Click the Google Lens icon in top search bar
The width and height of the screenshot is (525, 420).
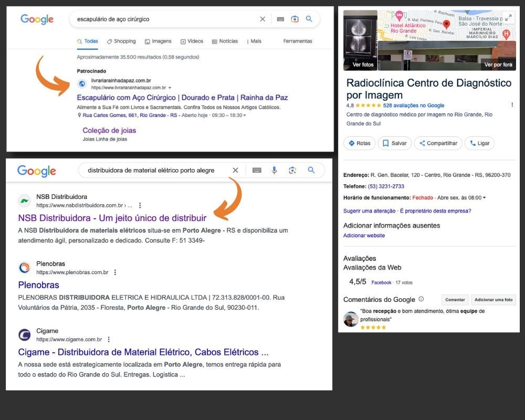pos(295,19)
